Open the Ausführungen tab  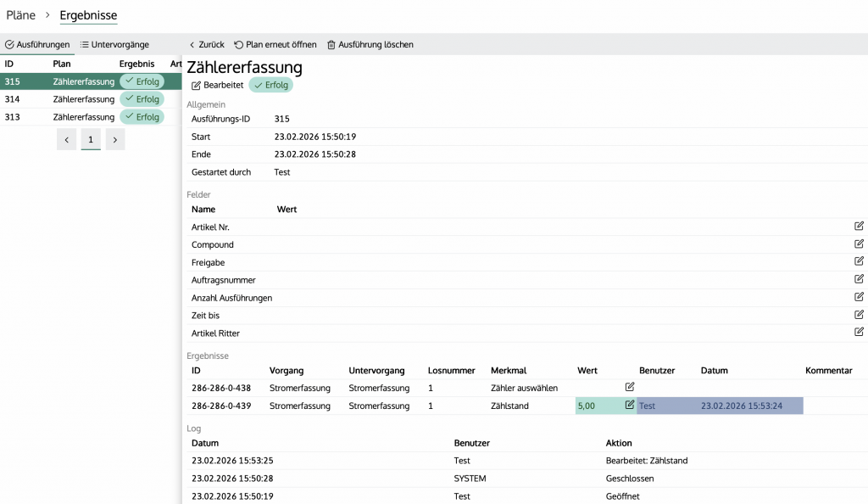[37, 44]
